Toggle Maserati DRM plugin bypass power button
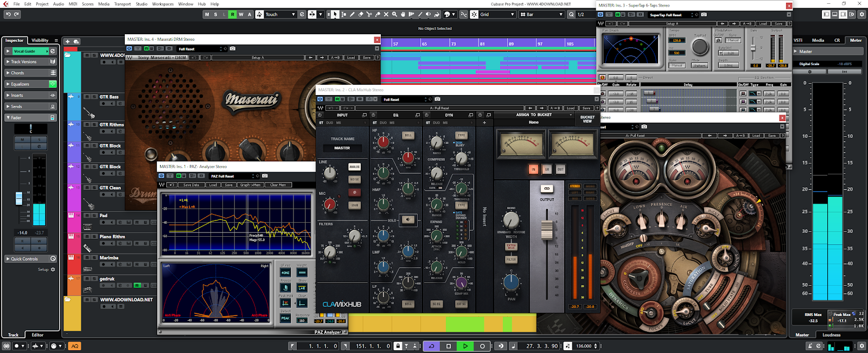The height and width of the screenshot is (353, 868). pyautogui.click(x=130, y=49)
